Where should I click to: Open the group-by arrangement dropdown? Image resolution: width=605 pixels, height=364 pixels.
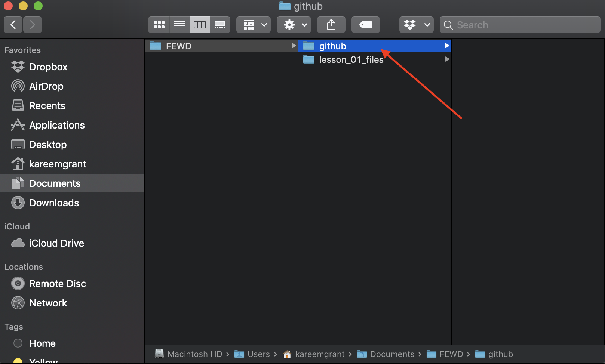tap(254, 25)
